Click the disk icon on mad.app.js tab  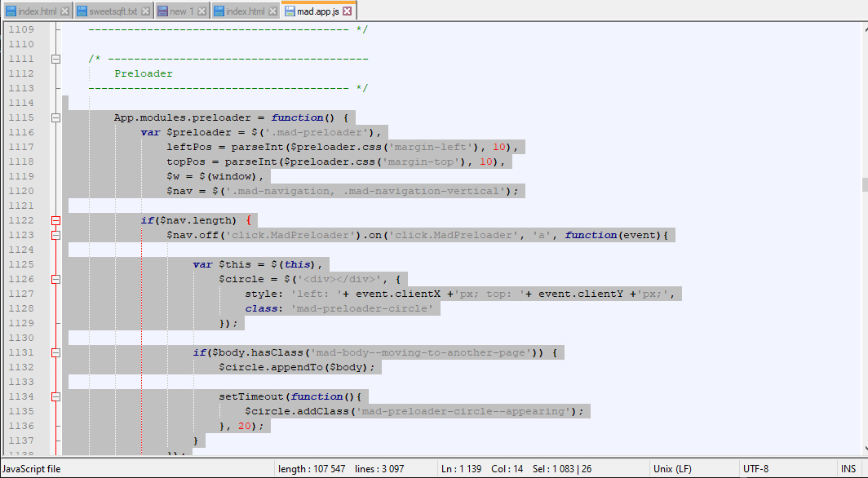[x=289, y=11]
